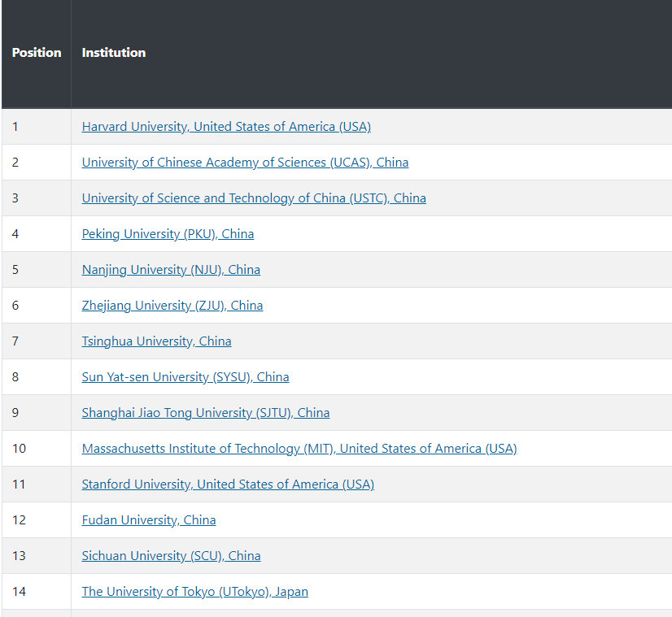This screenshot has height=617, width=672.
Task: Select position number 12 cell
Action: [x=37, y=519]
